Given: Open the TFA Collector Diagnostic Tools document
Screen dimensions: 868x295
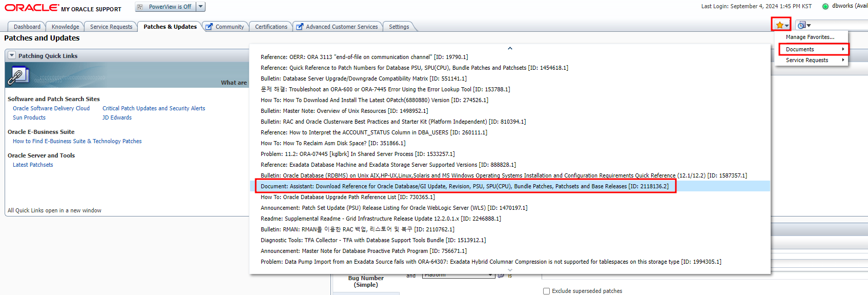Looking at the screenshot, I should (x=374, y=240).
